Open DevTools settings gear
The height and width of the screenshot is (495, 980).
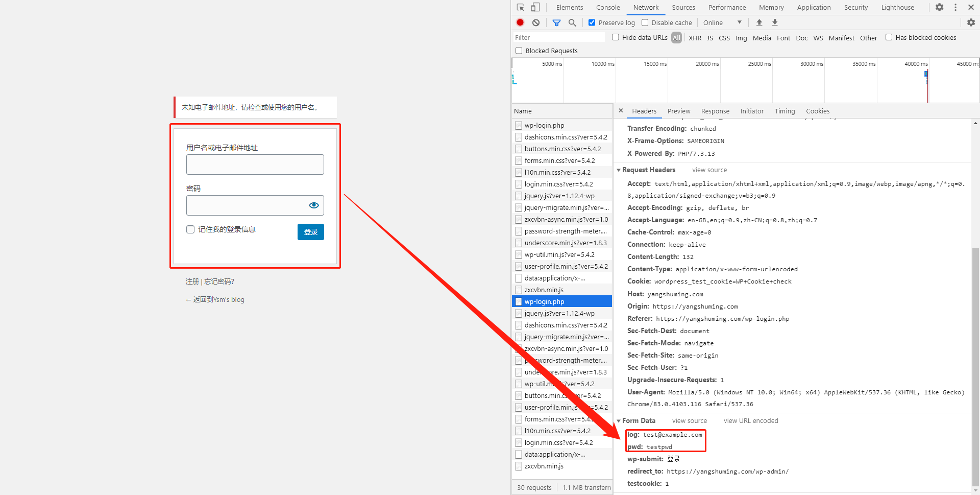[x=939, y=7]
